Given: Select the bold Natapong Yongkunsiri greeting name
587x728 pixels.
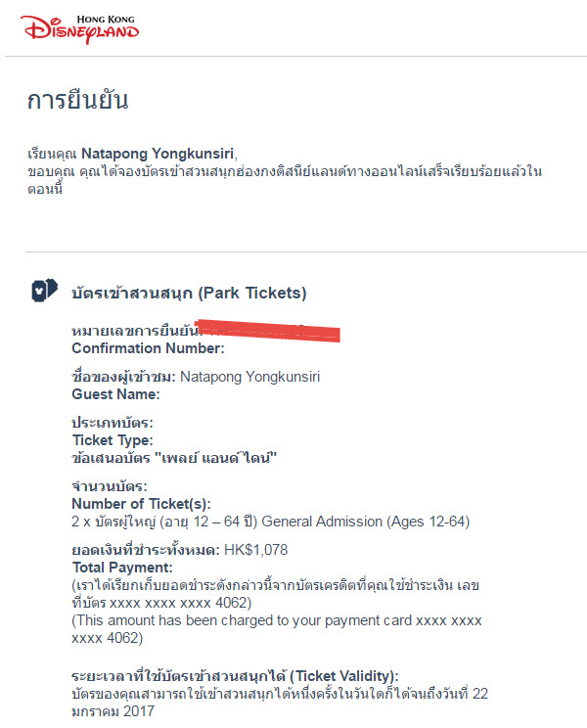Looking at the screenshot, I should click(158, 154).
